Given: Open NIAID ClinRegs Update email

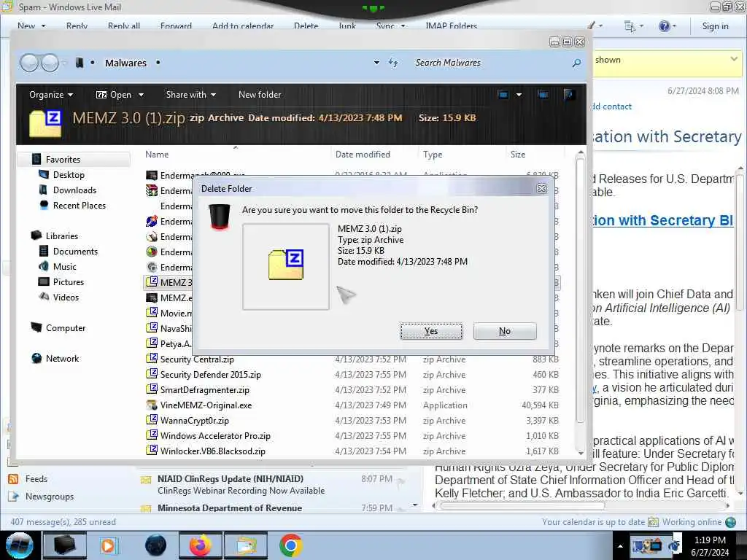Looking at the screenshot, I should pyautogui.click(x=271, y=484).
